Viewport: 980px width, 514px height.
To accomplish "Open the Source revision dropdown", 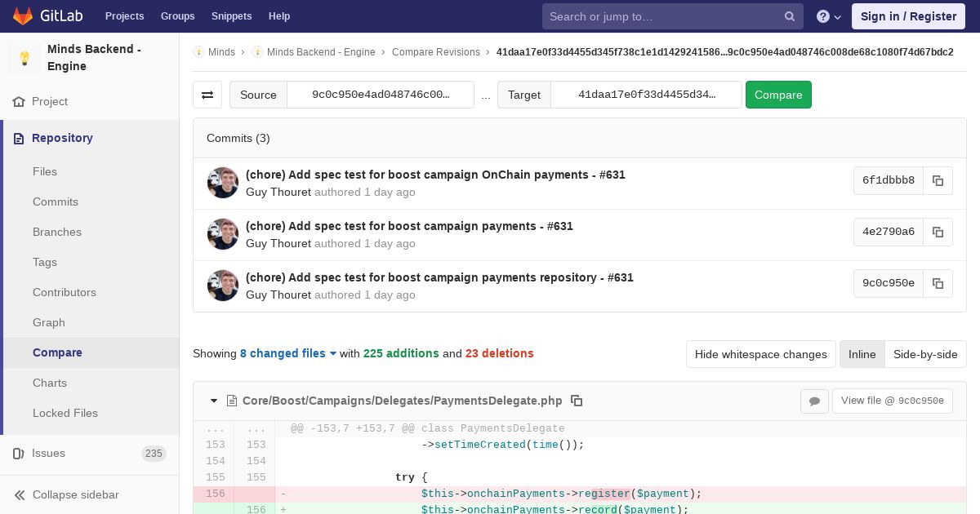I will (380, 95).
